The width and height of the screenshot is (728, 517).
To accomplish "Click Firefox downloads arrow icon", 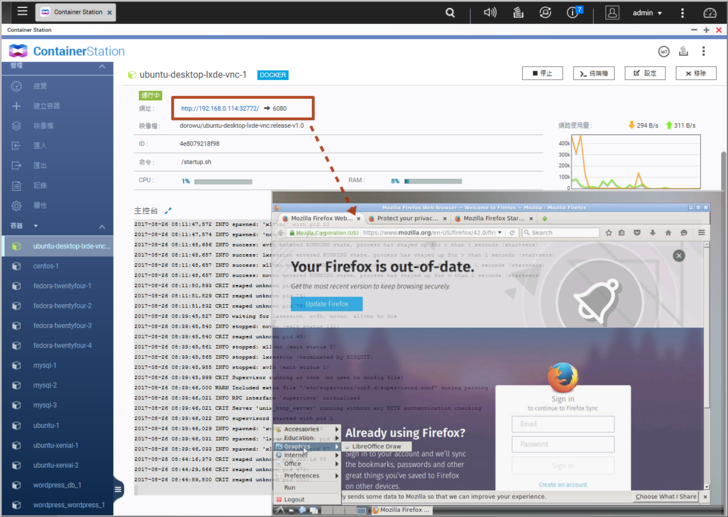I will click(x=652, y=233).
